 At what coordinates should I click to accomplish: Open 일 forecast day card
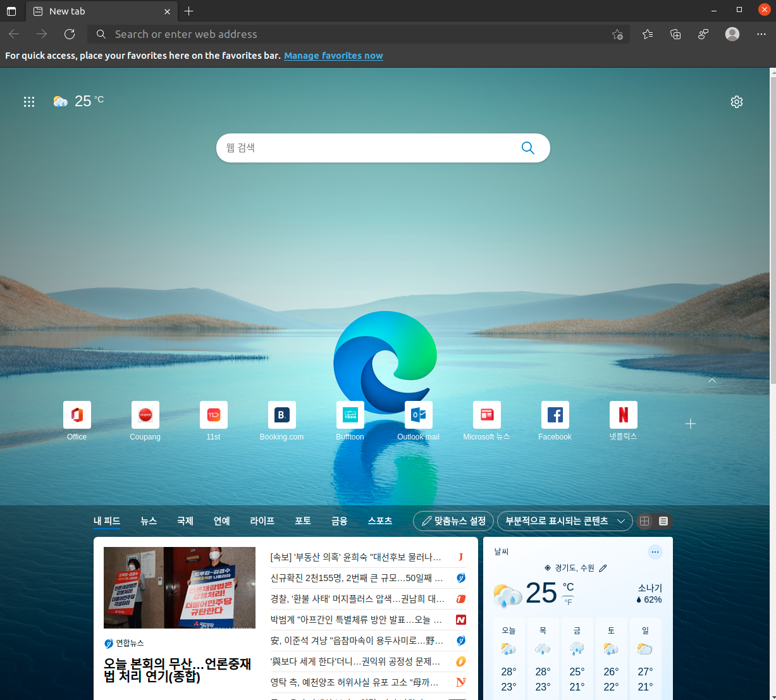(645, 659)
